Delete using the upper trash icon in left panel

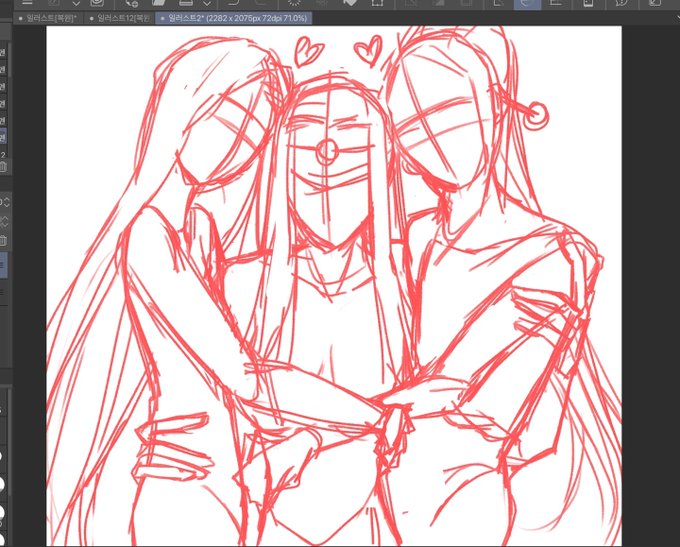[3, 167]
